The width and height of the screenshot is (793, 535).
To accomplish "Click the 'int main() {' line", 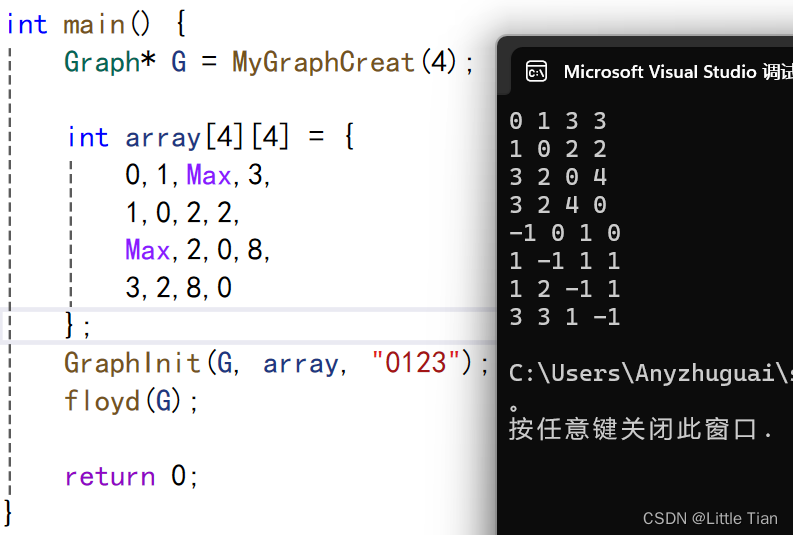I will [96, 25].
